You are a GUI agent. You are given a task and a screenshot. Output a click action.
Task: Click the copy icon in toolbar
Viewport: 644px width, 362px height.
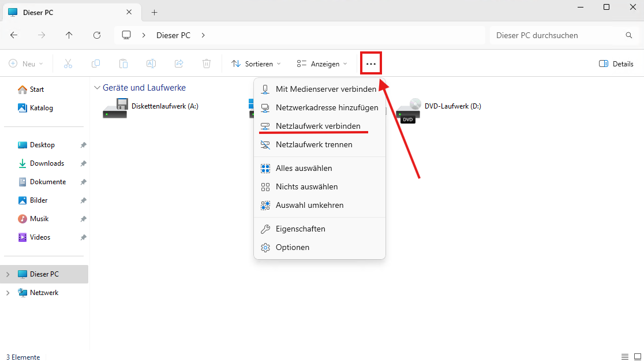pyautogui.click(x=96, y=64)
